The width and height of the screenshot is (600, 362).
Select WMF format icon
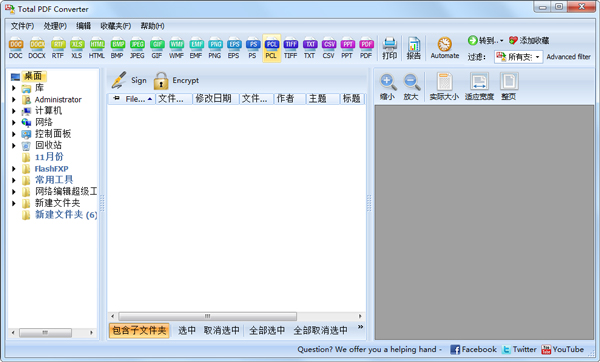click(176, 49)
